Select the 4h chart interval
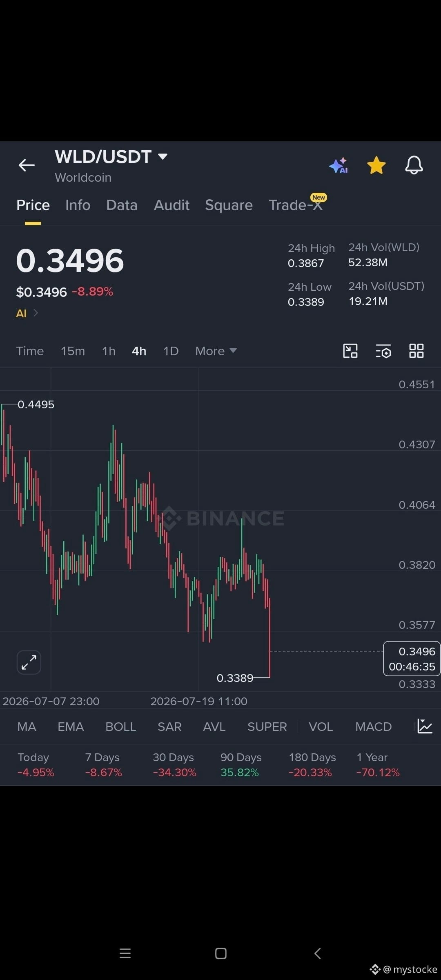This screenshot has height=980, width=441. point(139,351)
